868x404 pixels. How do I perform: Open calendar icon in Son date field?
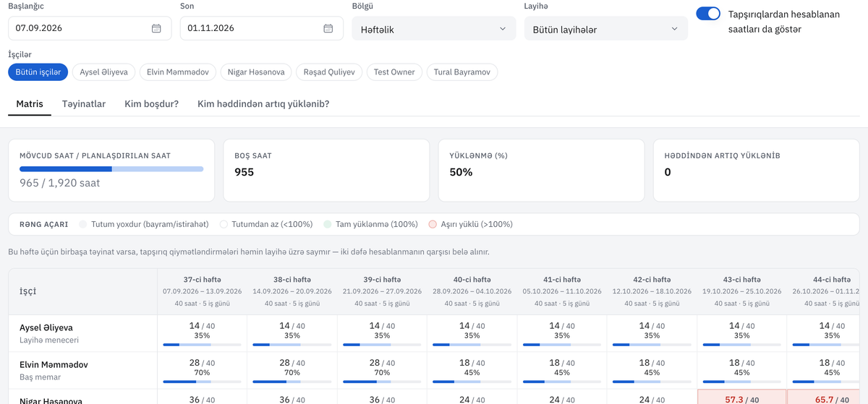[328, 28]
